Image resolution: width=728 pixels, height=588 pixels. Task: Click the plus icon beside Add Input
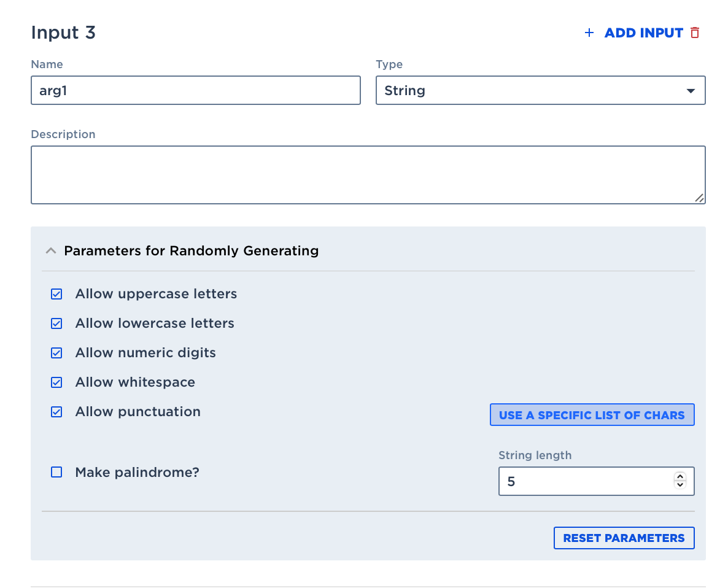(589, 33)
